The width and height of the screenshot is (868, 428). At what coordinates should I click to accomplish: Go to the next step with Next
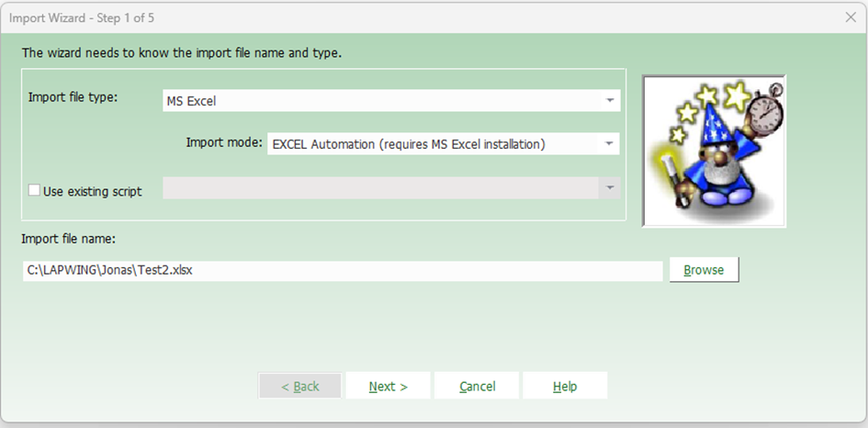tap(388, 386)
